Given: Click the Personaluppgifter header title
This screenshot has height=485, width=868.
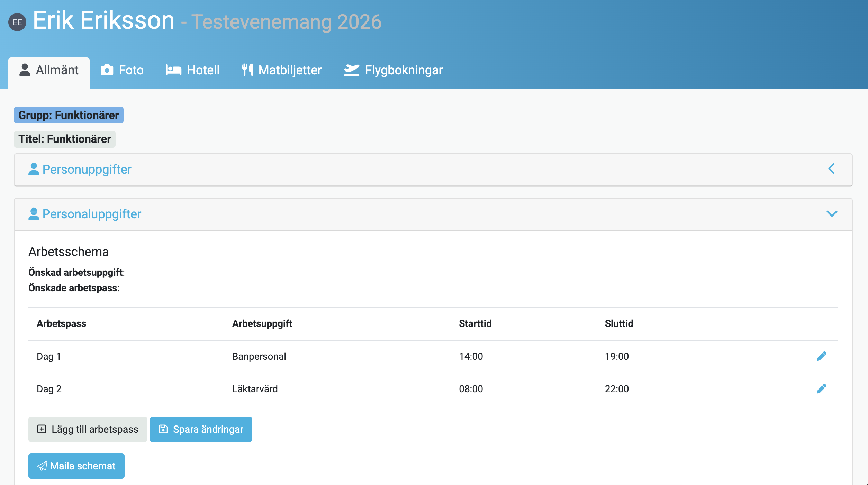Looking at the screenshot, I should coord(92,214).
